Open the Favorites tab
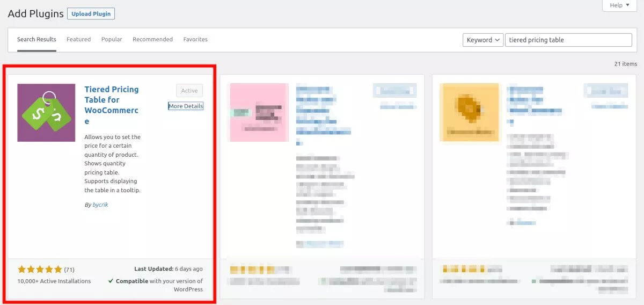644x305 pixels. point(195,39)
